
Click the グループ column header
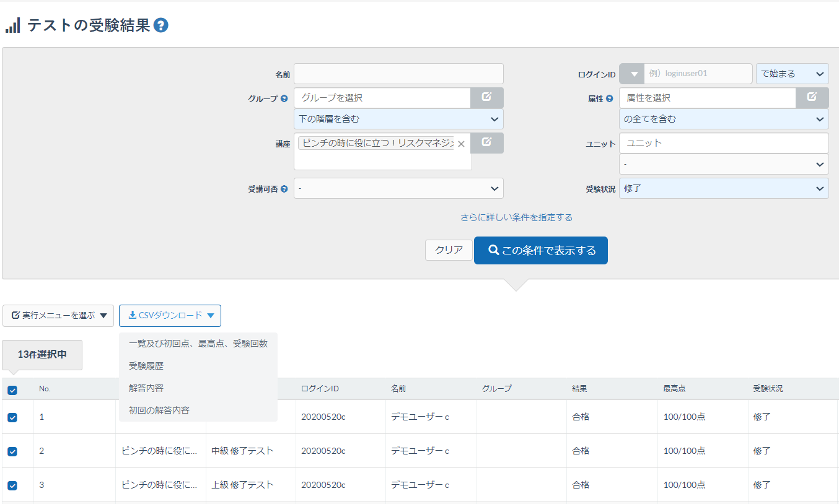(x=497, y=389)
